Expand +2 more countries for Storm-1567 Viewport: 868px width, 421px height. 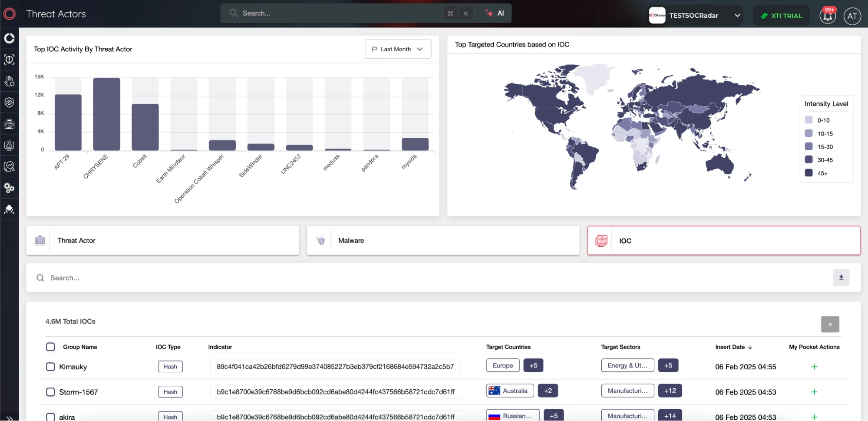tap(548, 391)
